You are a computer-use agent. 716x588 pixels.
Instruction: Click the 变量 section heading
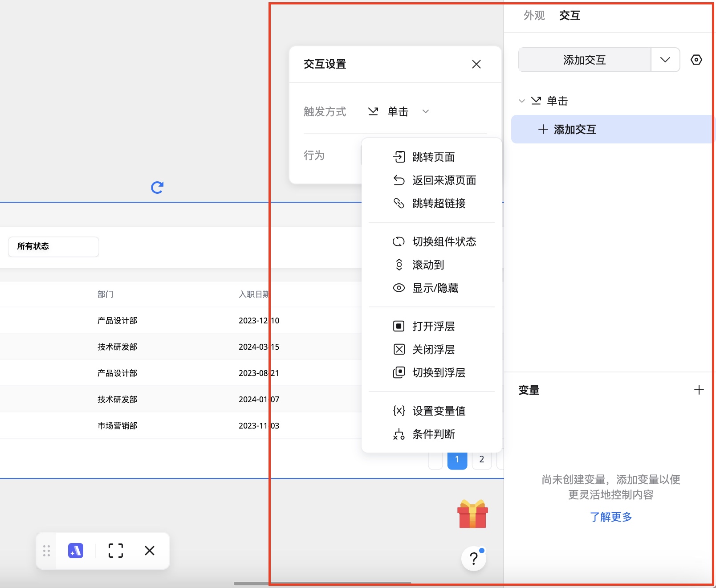(x=529, y=390)
